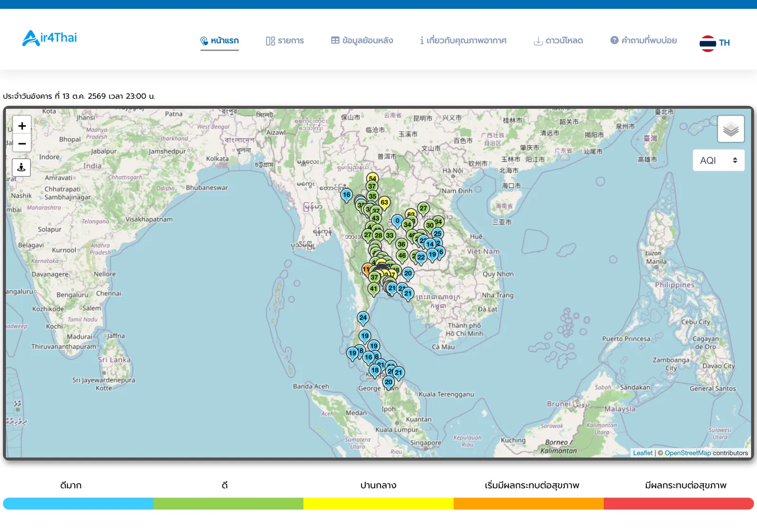Zoom in the map with plus button

tap(22, 126)
